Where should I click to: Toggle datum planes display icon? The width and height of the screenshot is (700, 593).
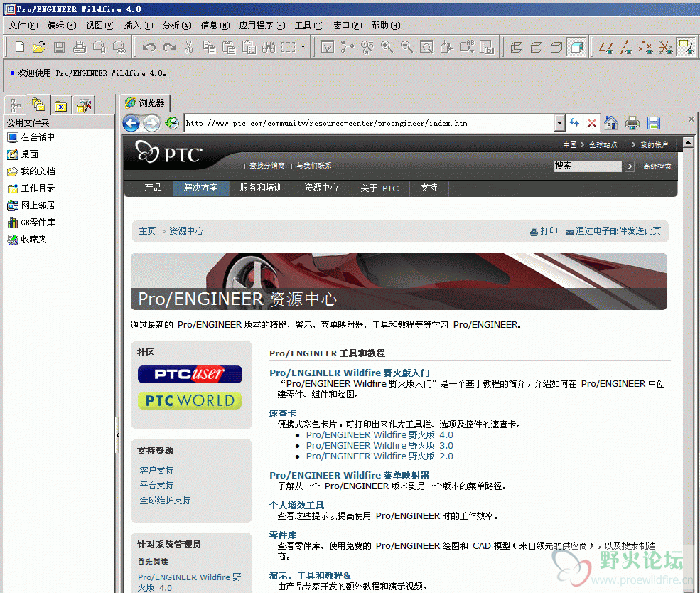tap(605, 47)
